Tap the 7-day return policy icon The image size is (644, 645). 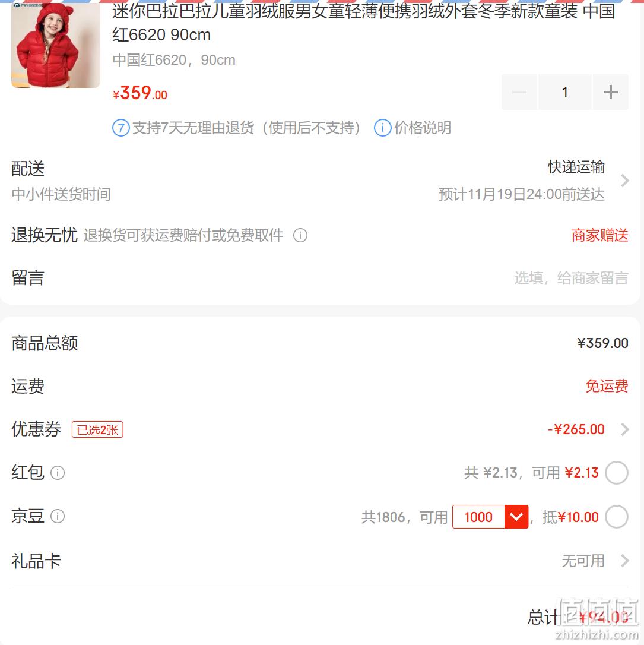point(121,128)
